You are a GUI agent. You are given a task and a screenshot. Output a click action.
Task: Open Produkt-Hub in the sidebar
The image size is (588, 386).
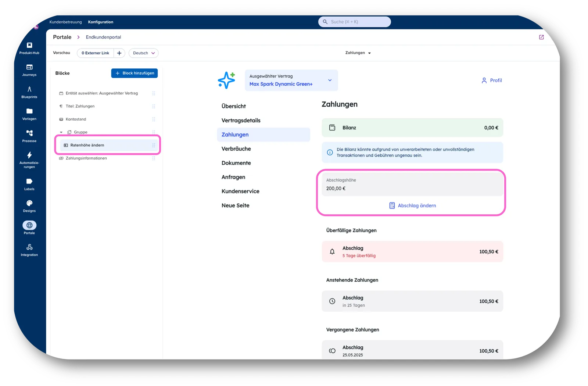tap(29, 48)
